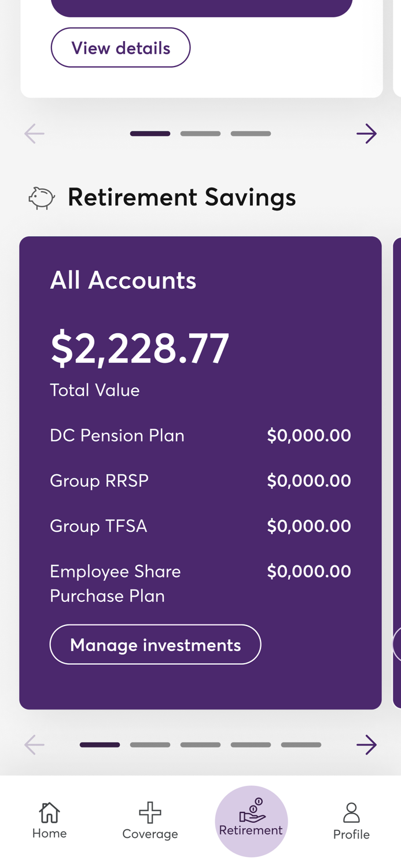Switch to second page dot of bottom carousel
The height and width of the screenshot is (868, 401).
coord(150,745)
